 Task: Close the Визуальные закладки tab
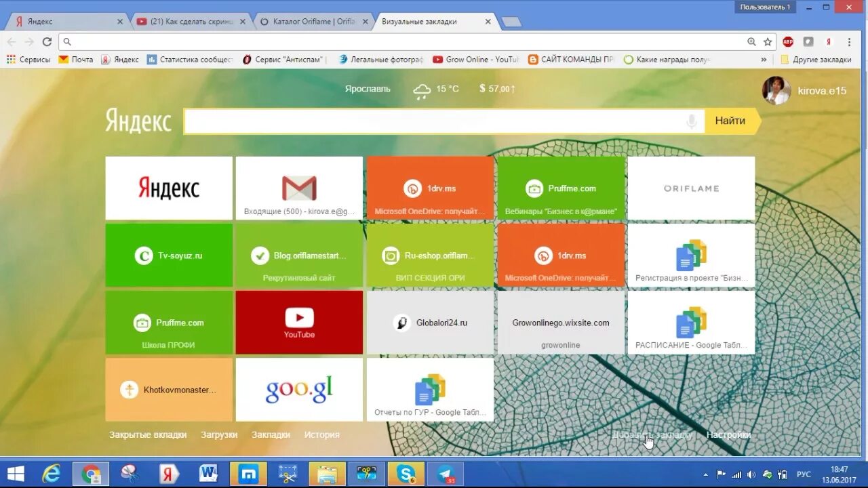point(488,22)
